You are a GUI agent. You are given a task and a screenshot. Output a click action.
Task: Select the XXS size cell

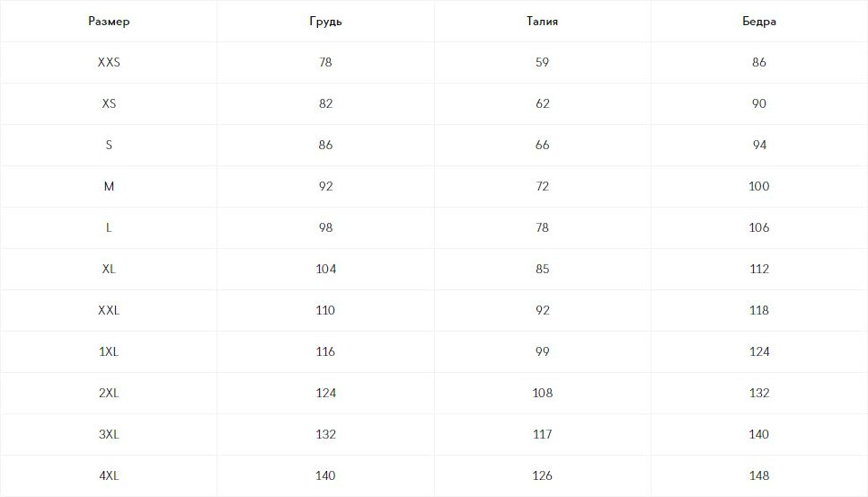(109, 63)
